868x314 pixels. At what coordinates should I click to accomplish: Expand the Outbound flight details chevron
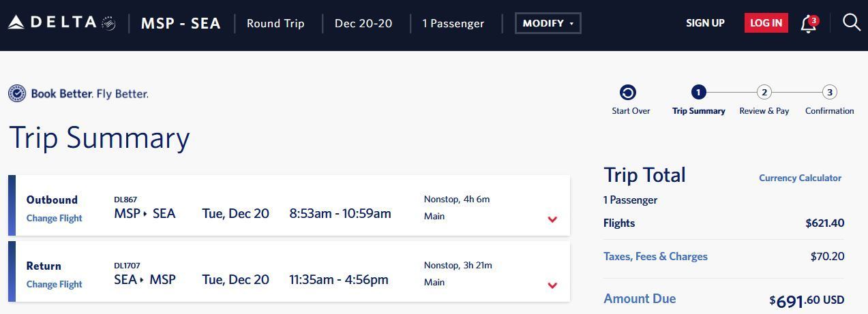coord(552,219)
